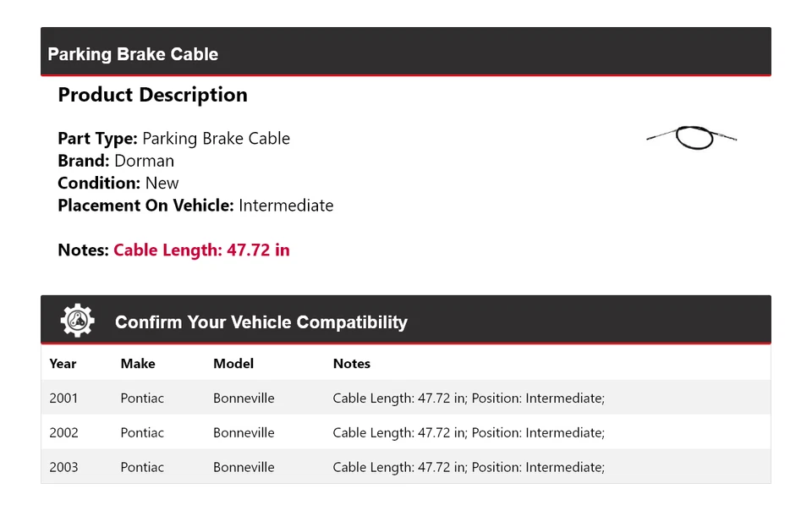Click Bonneville in the 2003 row

click(x=244, y=467)
